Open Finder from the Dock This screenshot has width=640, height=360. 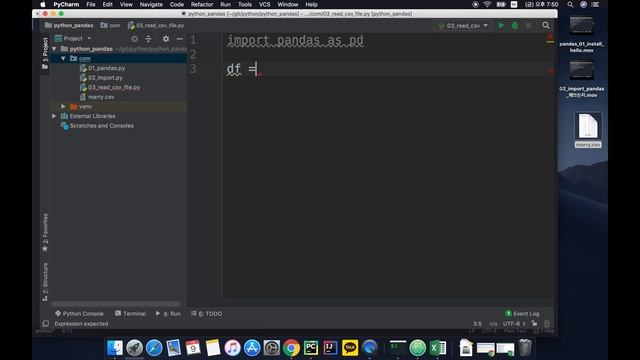[115, 348]
